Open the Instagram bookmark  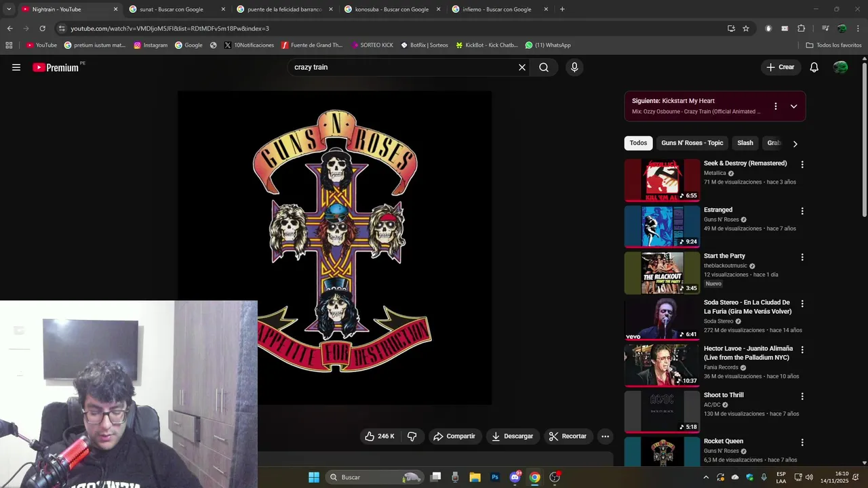pyautogui.click(x=151, y=45)
